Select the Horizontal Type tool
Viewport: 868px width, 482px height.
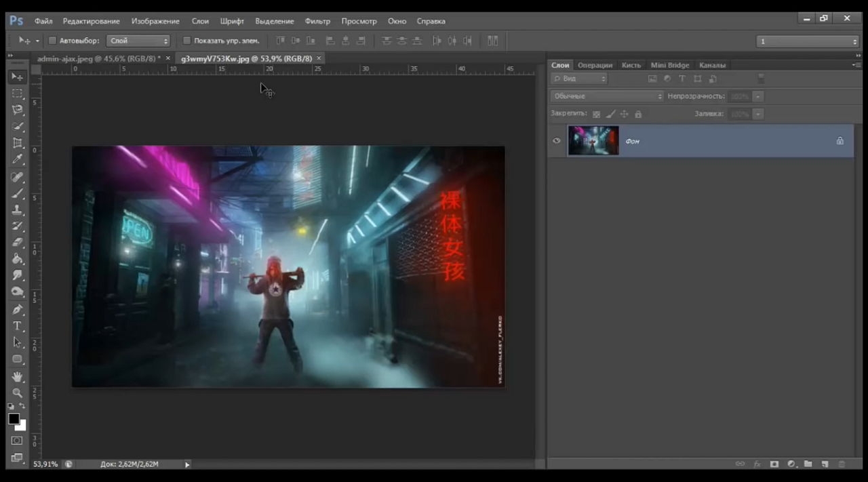18,326
